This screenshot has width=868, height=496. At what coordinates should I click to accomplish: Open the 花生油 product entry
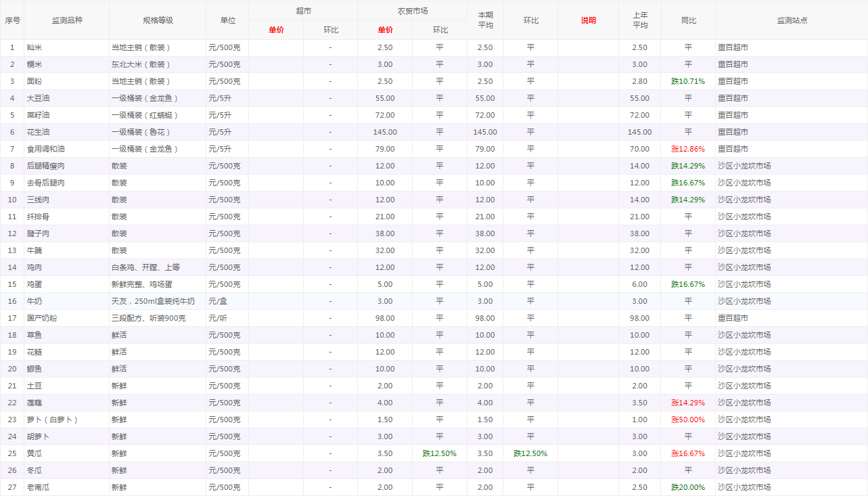pos(38,132)
